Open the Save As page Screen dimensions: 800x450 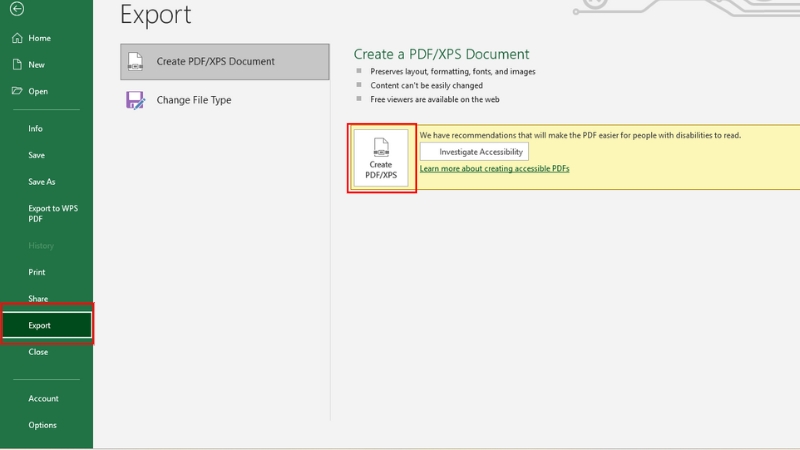coord(41,182)
